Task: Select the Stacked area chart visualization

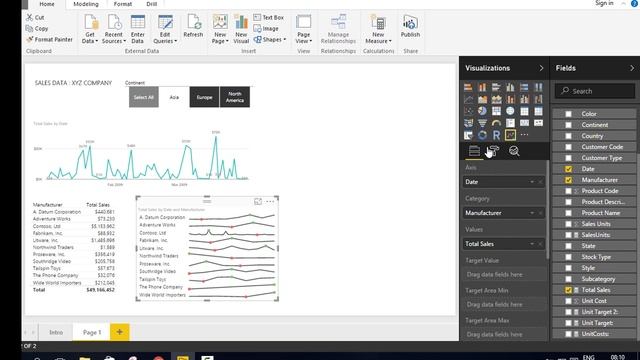Action: [496, 99]
